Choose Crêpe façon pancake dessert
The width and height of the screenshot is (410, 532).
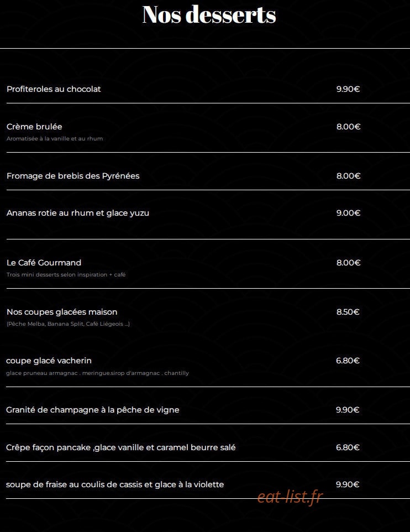[120, 447]
